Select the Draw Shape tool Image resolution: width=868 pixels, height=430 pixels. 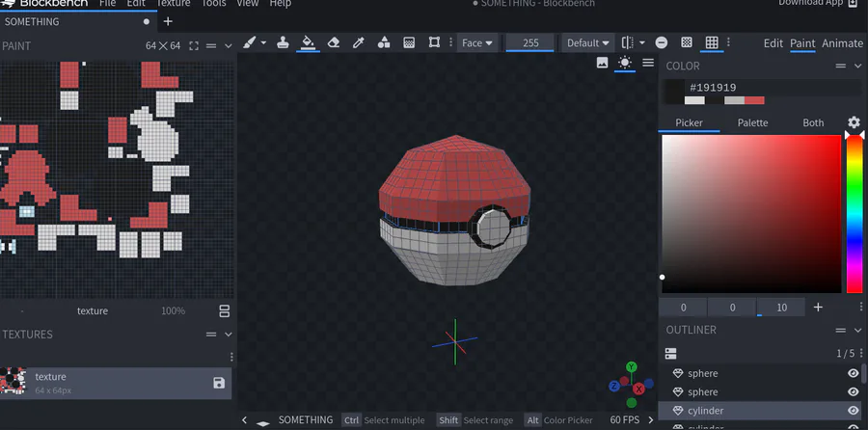point(384,42)
